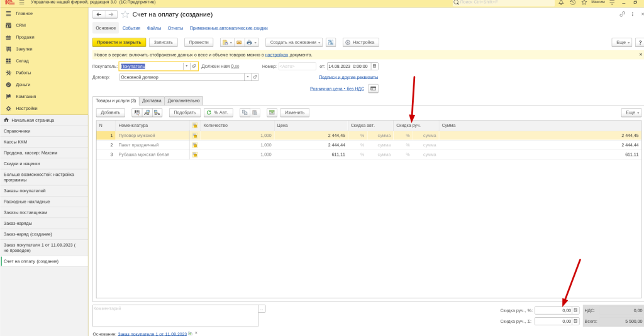Image resolution: width=644 pixels, height=336 pixels.
Task: Expand the upper Еще menu near help
Action: (x=622, y=42)
